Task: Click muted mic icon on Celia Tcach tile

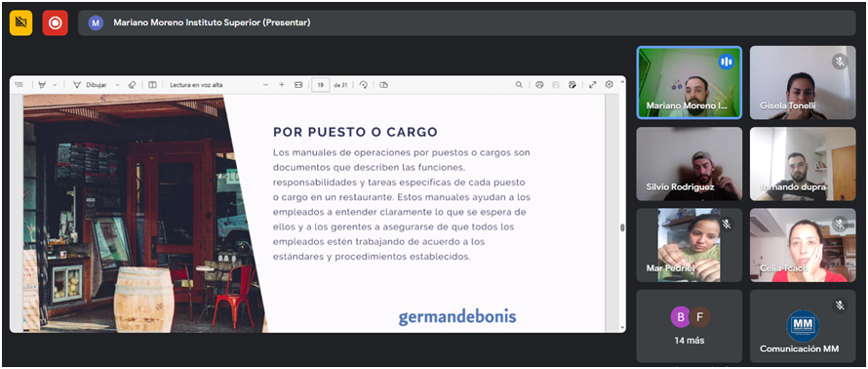Action: [840, 224]
